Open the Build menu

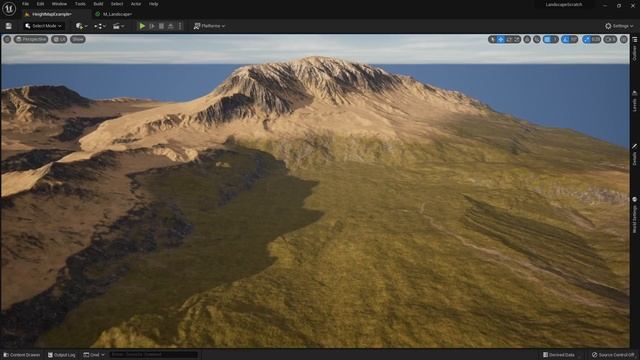(x=98, y=4)
